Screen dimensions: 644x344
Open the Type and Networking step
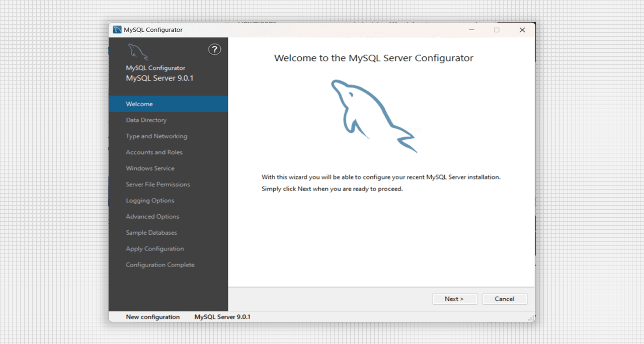tap(156, 136)
